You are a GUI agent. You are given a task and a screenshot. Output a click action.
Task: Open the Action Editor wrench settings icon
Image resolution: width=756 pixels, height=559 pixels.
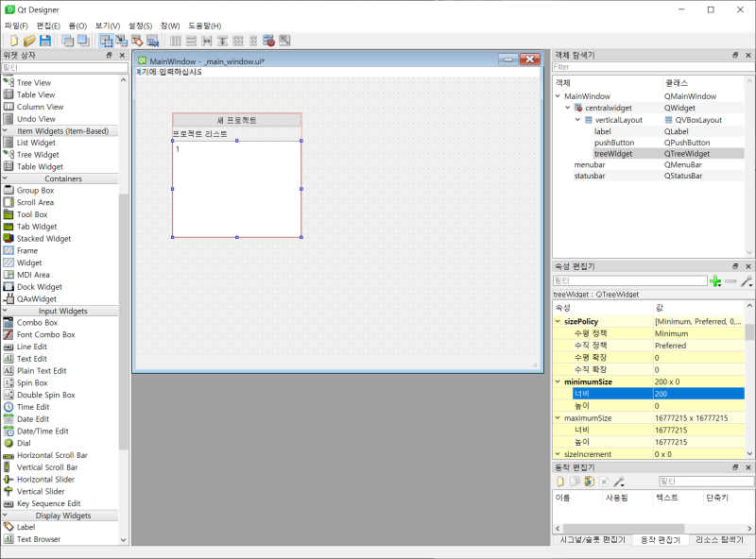tap(619, 482)
